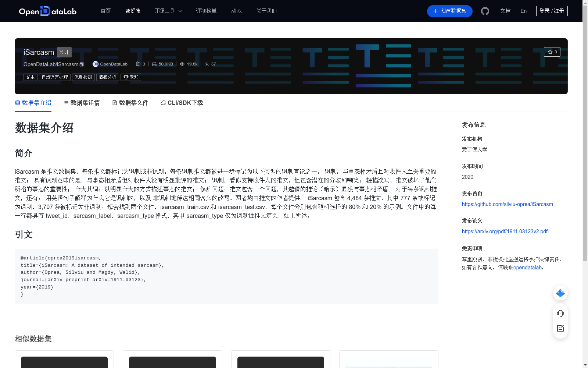Image resolution: width=588 pixels, height=368 pixels.
Task: Switch to CLI/SDK下载 tab
Action: (x=182, y=103)
